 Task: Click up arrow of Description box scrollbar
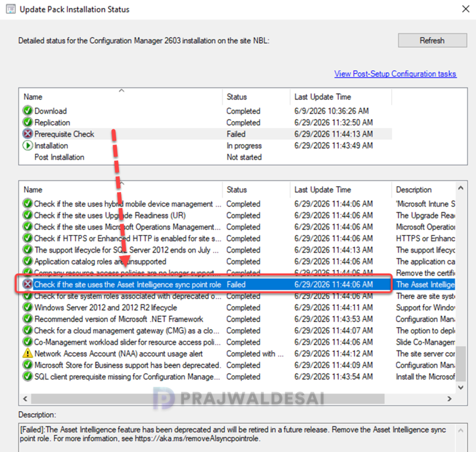[461, 430]
